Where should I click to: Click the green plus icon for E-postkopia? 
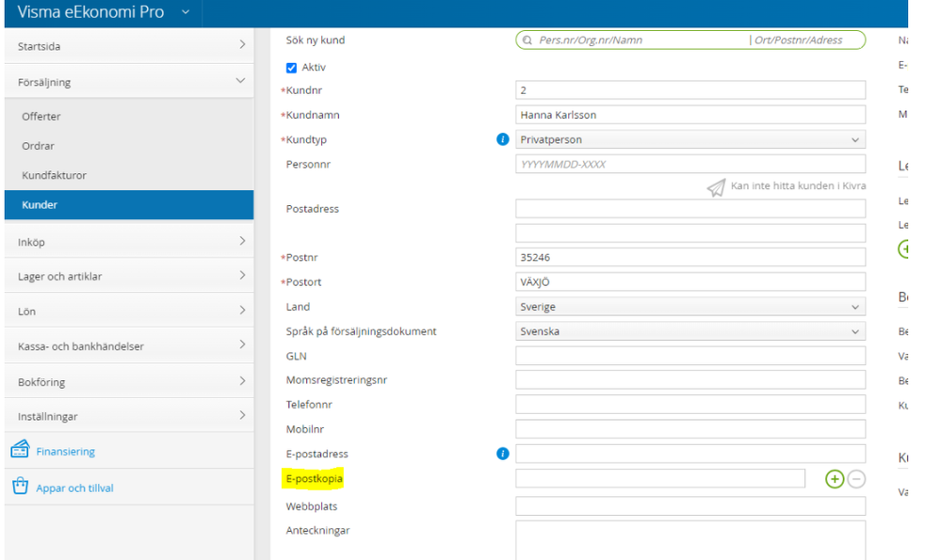coord(835,479)
